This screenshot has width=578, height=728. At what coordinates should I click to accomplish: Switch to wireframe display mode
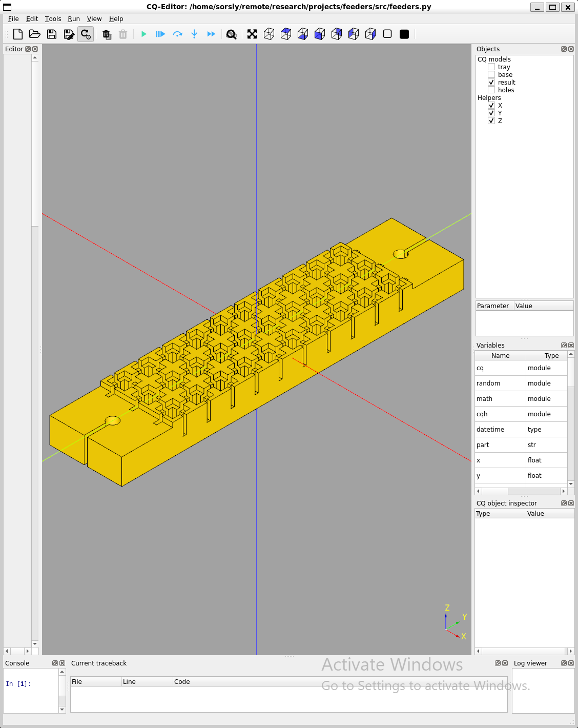coord(387,34)
